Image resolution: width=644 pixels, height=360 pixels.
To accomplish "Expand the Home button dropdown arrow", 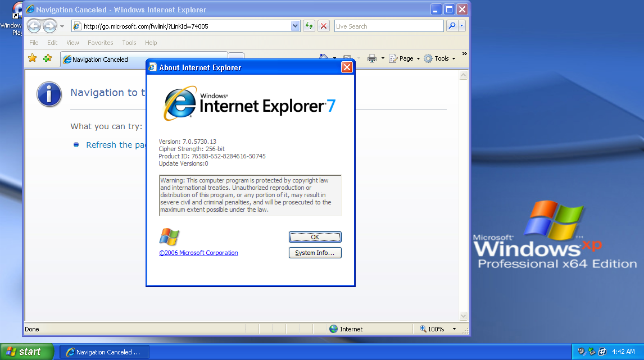I will click(335, 58).
